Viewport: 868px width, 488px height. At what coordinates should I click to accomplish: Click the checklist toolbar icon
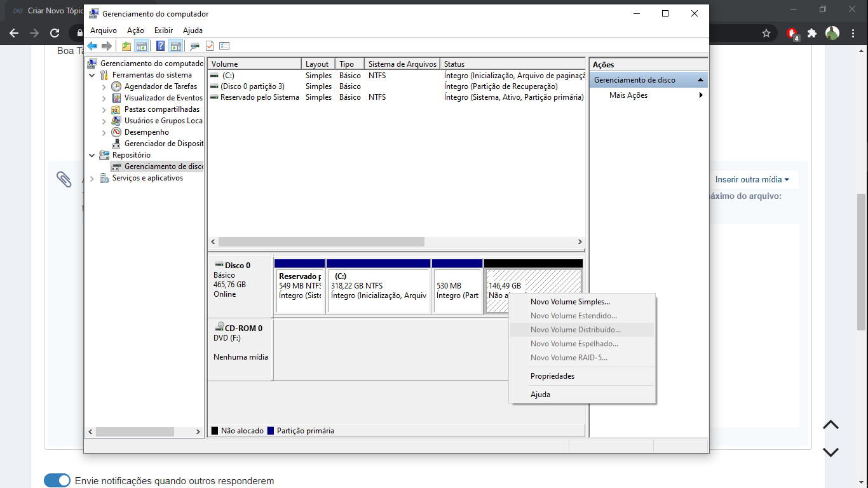[x=224, y=46]
